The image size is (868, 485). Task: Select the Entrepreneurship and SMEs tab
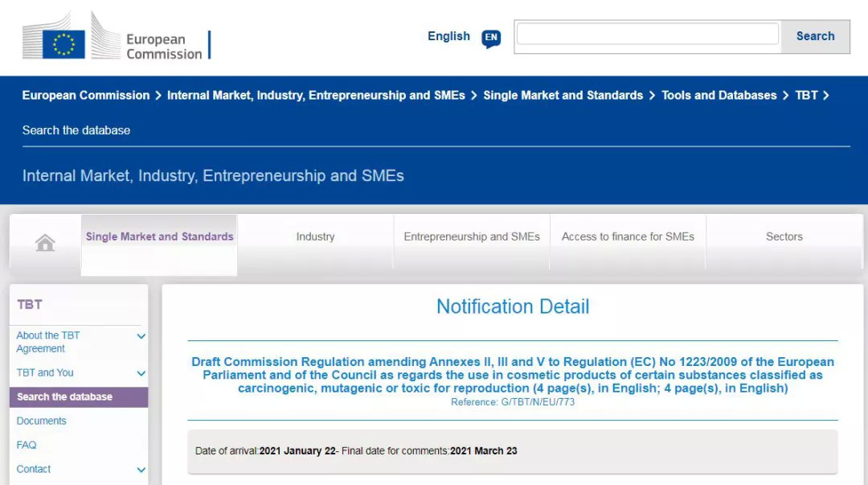[x=472, y=237]
